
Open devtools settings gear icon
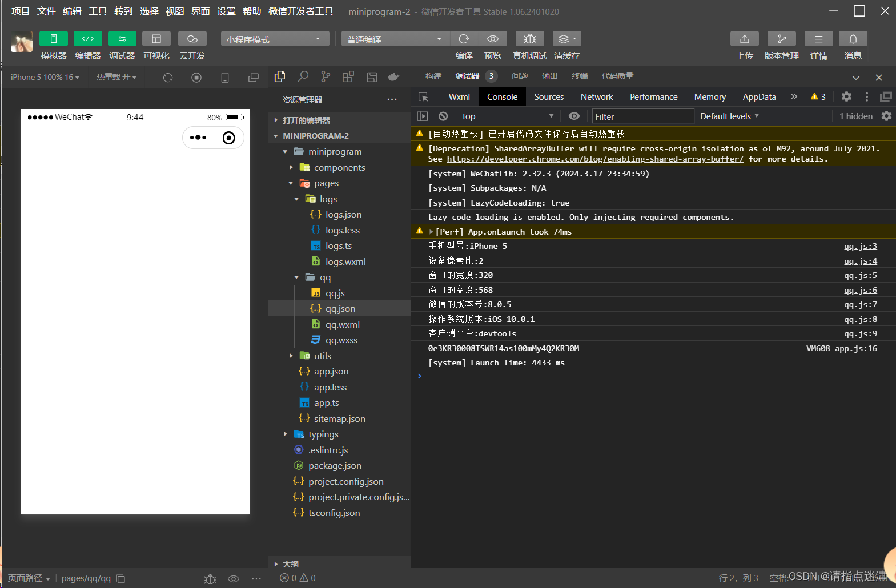846,97
